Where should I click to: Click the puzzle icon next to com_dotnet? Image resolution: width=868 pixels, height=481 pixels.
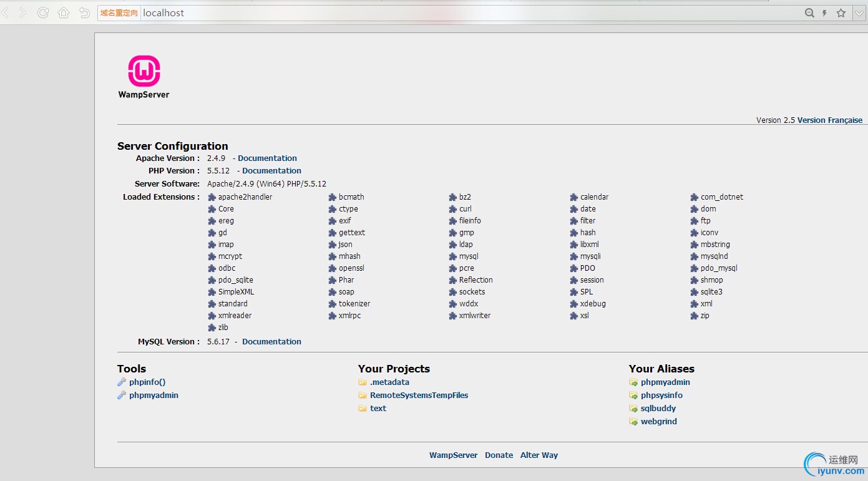point(695,197)
